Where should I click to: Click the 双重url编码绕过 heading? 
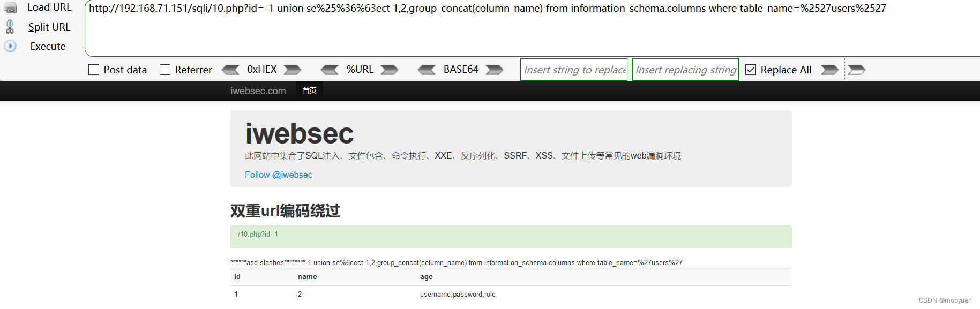[x=285, y=210]
